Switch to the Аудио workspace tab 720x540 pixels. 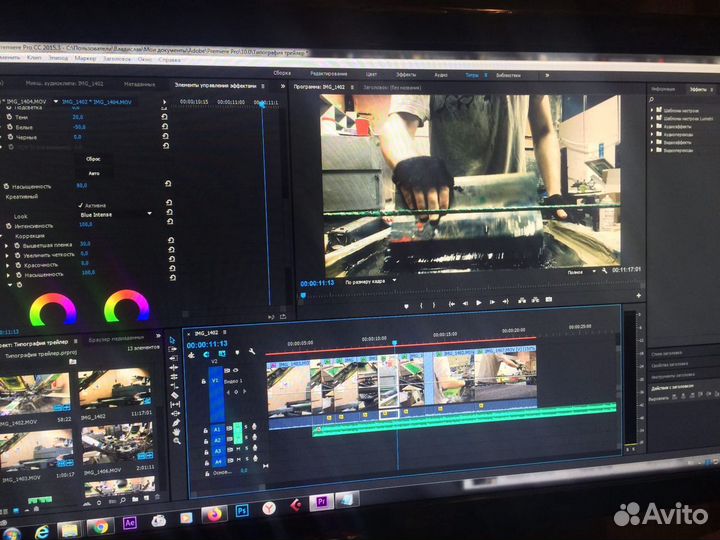(441, 74)
